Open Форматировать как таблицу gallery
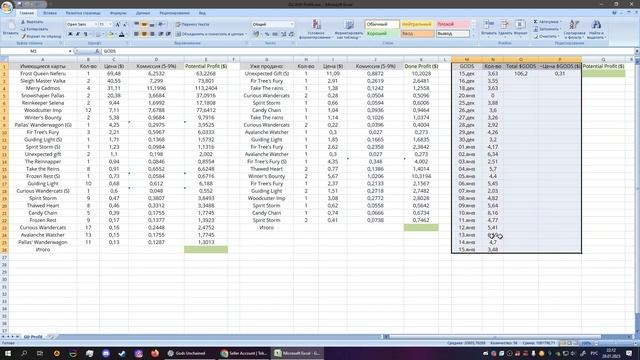 click(x=349, y=29)
